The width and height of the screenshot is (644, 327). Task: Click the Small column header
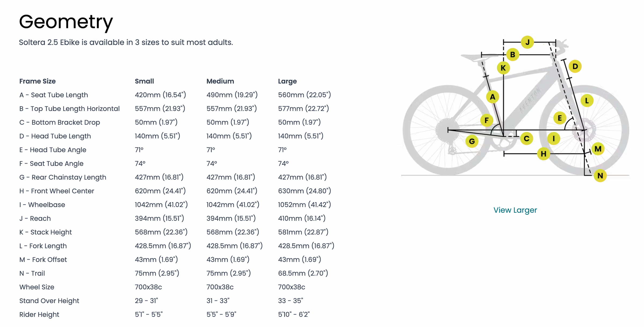(x=144, y=81)
